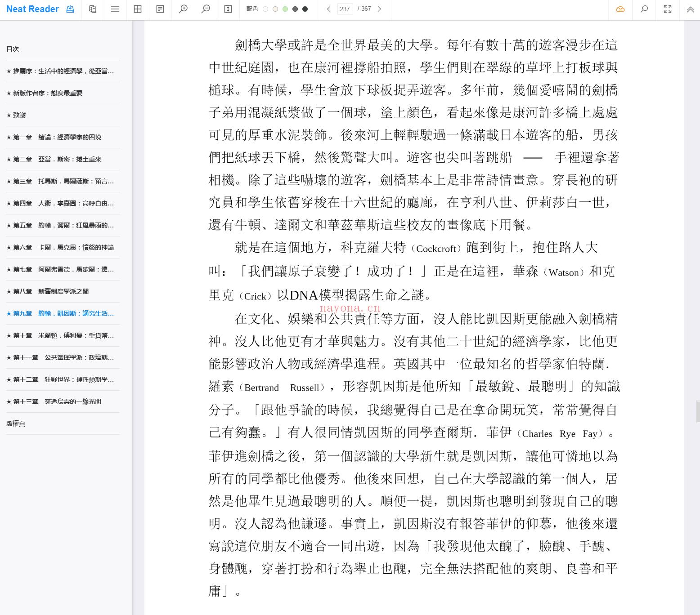Click the page number field showing 237
The image size is (700, 615).
tap(345, 9)
